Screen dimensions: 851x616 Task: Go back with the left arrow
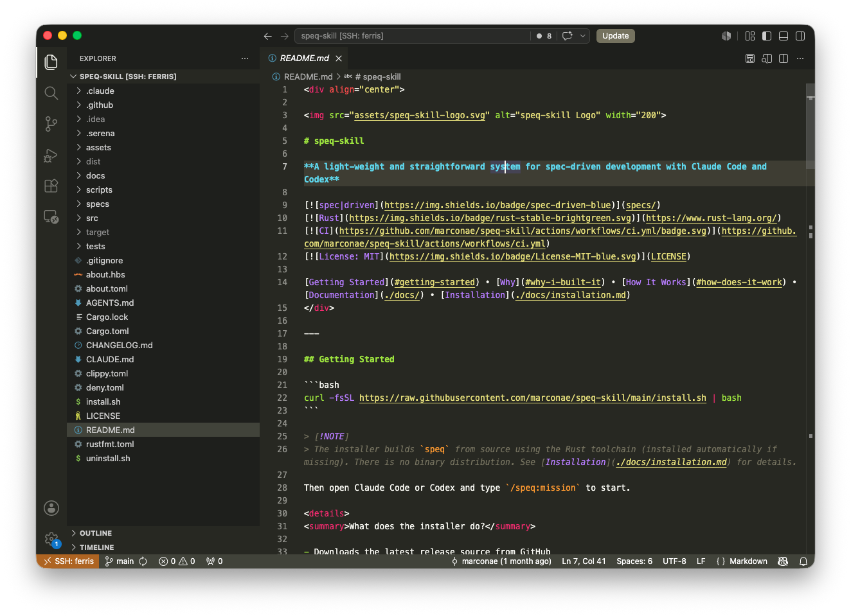coord(268,36)
